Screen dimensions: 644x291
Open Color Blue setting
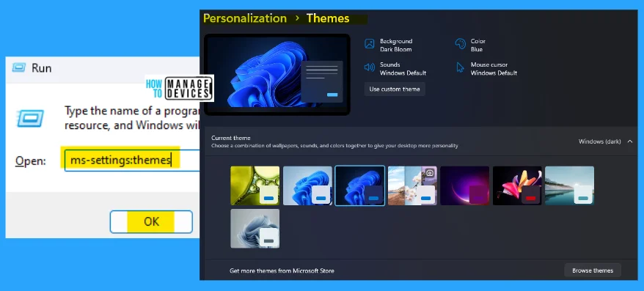[x=471, y=45]
